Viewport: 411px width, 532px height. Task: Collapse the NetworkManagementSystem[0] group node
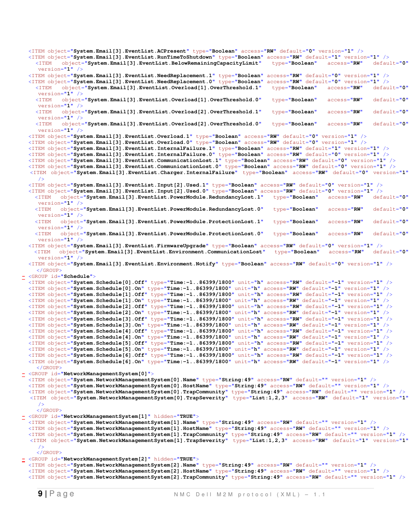tap(23, 374)
